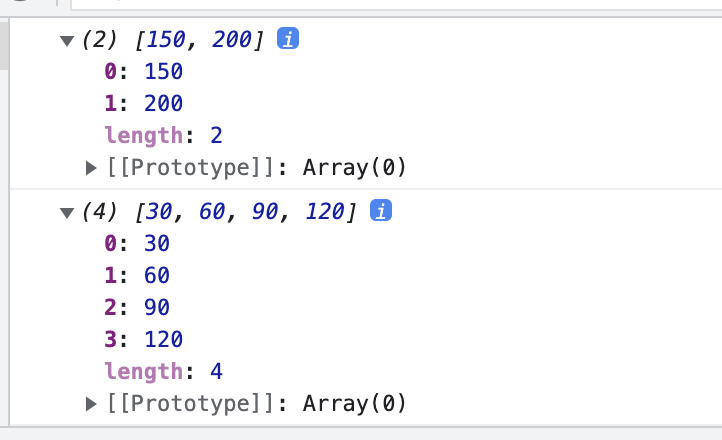Click the console vertical scrollbar thumb
This screenshot has height=440, width=722.
click(x=4, y=45)
